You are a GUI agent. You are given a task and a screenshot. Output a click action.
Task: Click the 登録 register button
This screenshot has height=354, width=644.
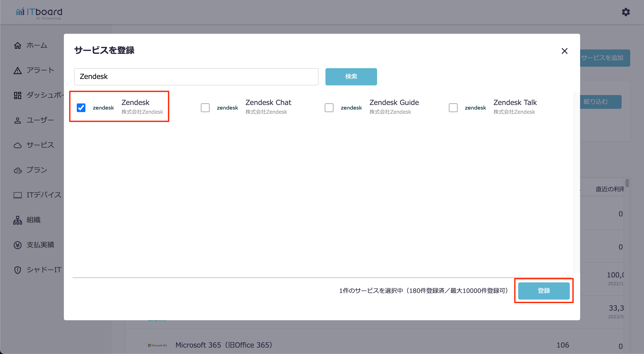pos(544,291)
